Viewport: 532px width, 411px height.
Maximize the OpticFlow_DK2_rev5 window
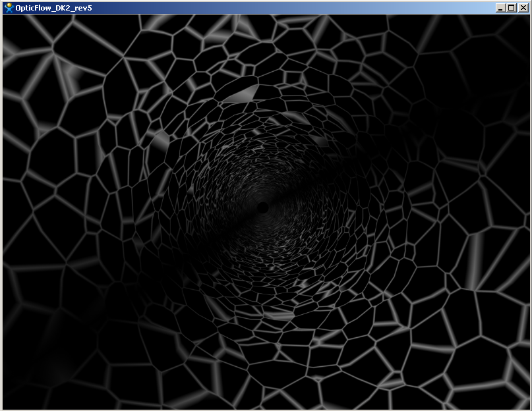click(x=512, y=8)
